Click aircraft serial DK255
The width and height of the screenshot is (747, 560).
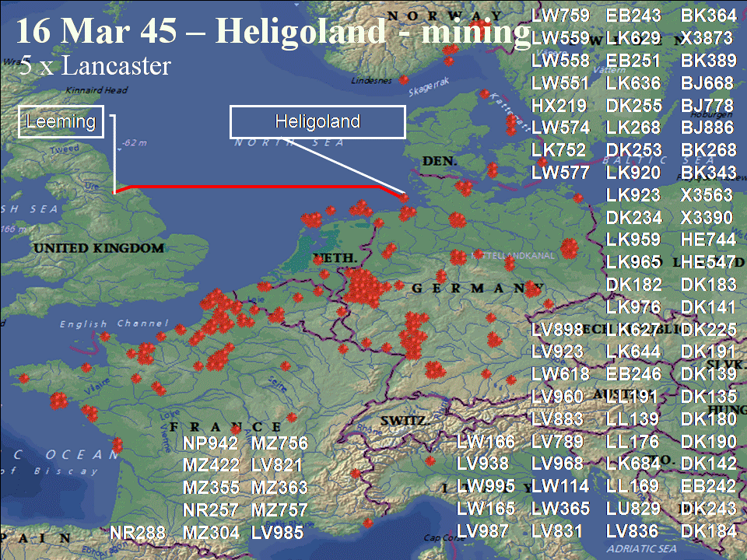tap(633, 105)
